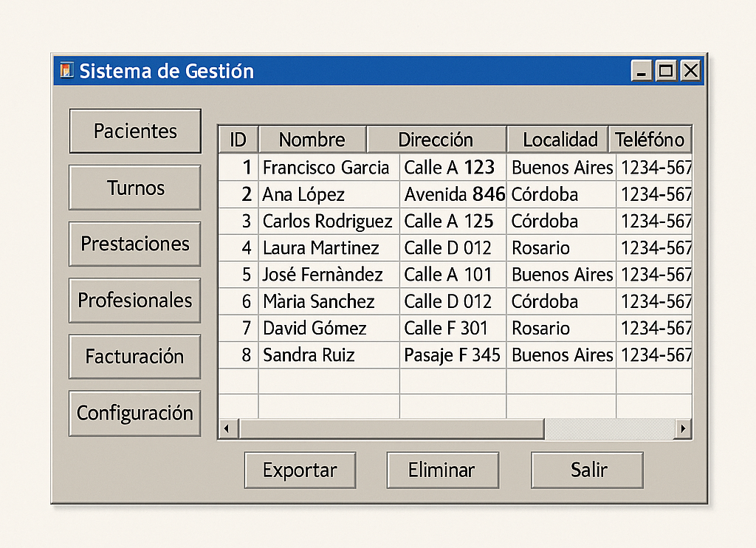Click the Localidad column header
756x548 pixels.
(558, 140)
